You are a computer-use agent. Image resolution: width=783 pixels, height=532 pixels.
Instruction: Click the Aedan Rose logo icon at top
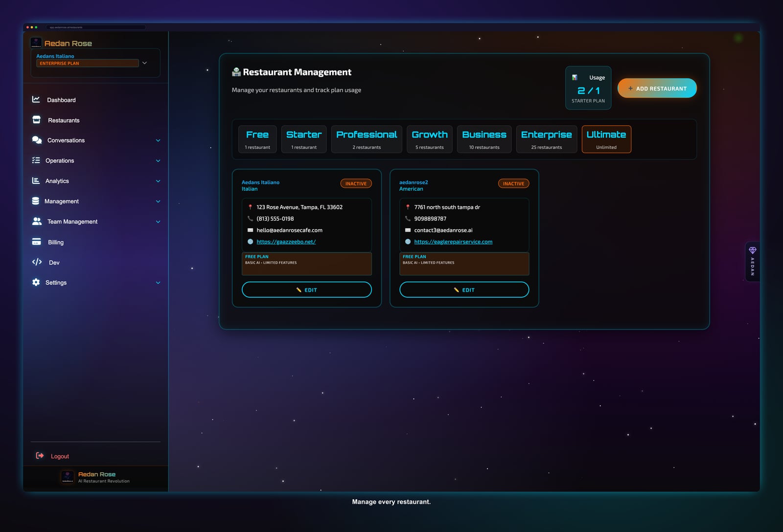[36, 43]
